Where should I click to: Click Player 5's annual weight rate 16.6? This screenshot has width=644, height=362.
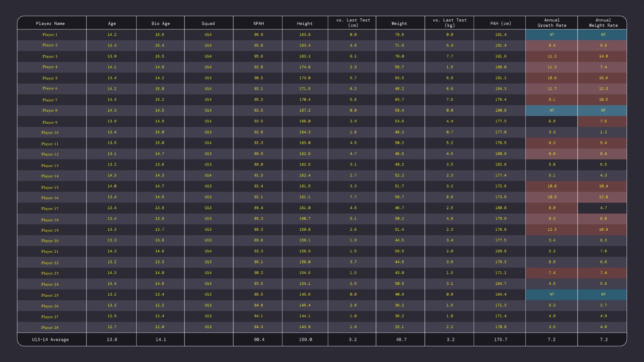coord(603,78)
